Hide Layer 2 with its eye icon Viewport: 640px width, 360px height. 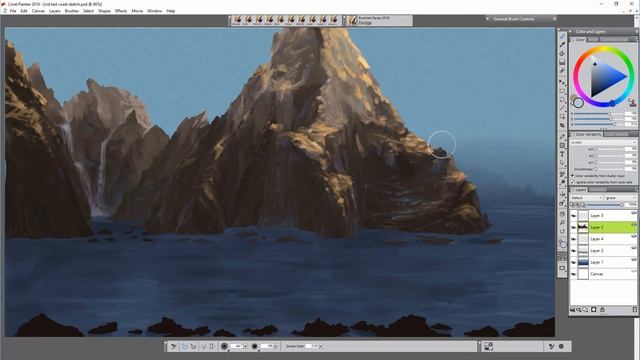pyautogui.click(x=574, y=227)
